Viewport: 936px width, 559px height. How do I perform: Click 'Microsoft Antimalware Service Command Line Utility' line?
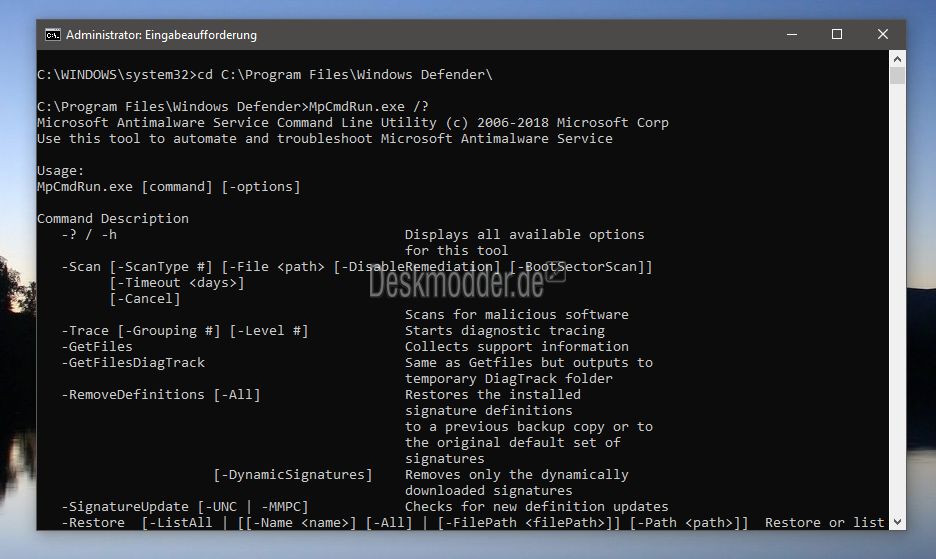pos(353,122)
